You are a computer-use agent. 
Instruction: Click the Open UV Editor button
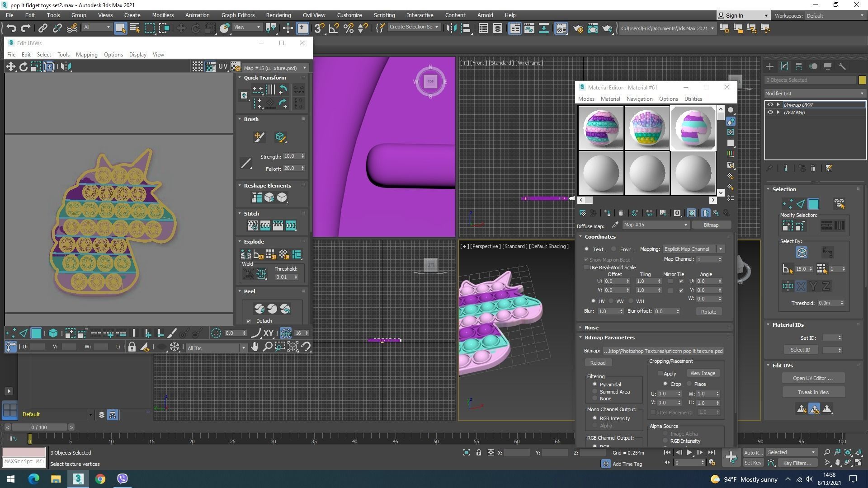[812, 378]
